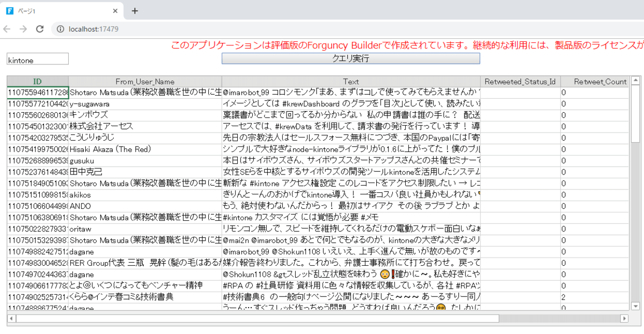Select the #RPA の #社員研修 text cell
Image resolution: width=644 pixels, height=334 pixels.
tap(352, 286)
